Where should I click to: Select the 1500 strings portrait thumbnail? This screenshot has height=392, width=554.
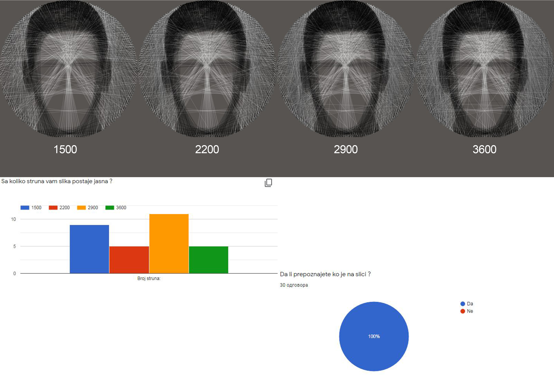tap(69, 69)
